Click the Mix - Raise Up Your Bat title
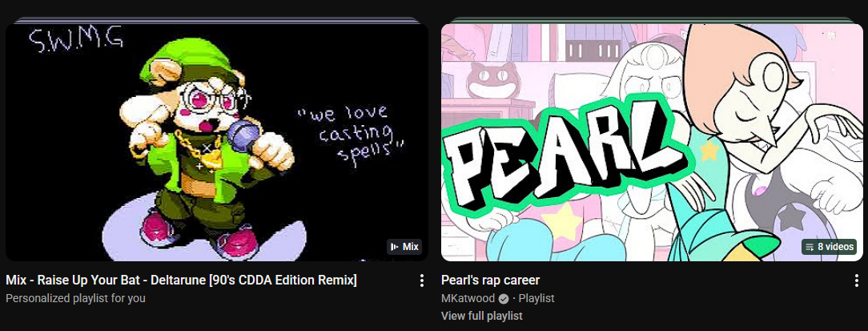Viewport: 868px width, 331px height. tap(181, 280)
